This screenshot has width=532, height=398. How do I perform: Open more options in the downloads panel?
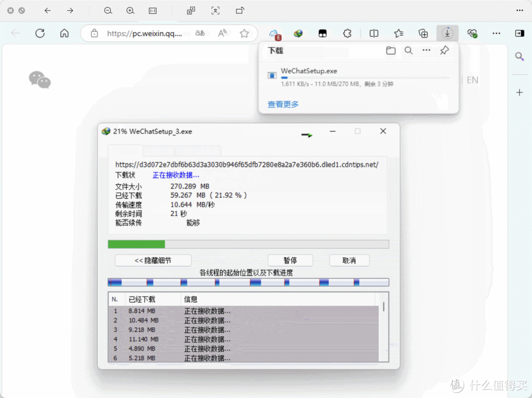(x=427, y=50)
